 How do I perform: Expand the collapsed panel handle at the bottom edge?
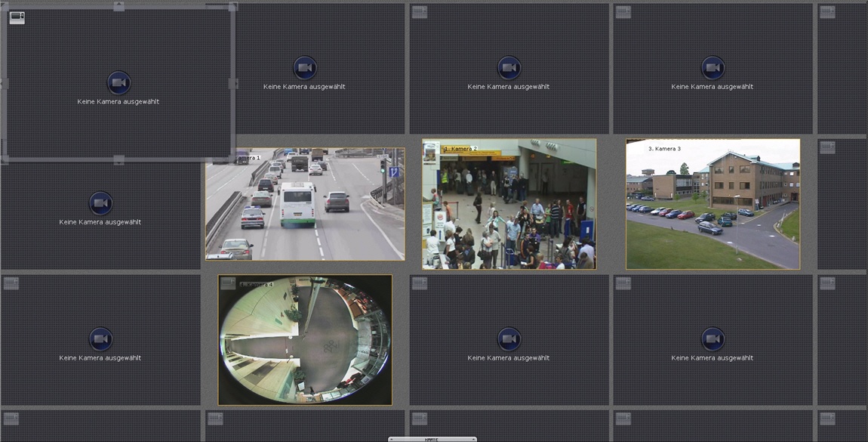[x=432, y=439]
